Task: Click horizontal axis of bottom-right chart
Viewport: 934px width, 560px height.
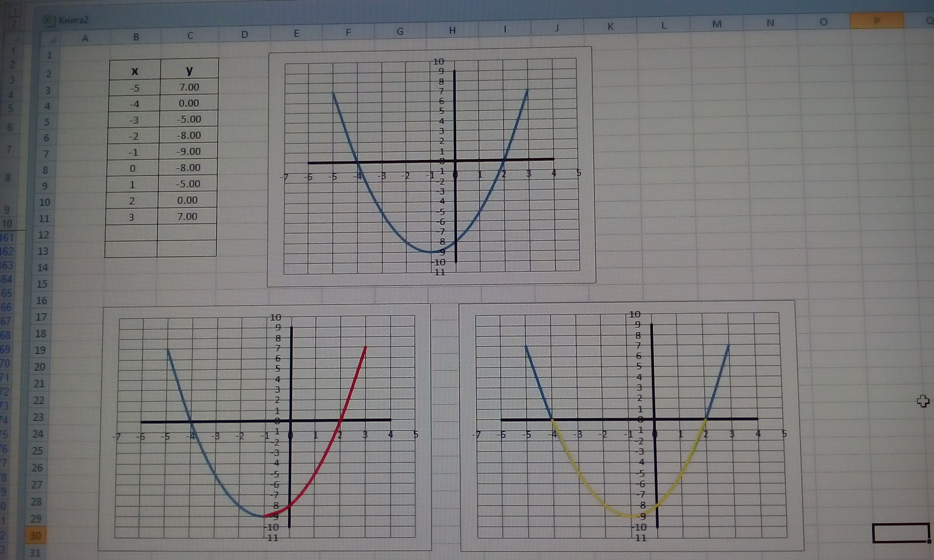Action: coord(604,419)
